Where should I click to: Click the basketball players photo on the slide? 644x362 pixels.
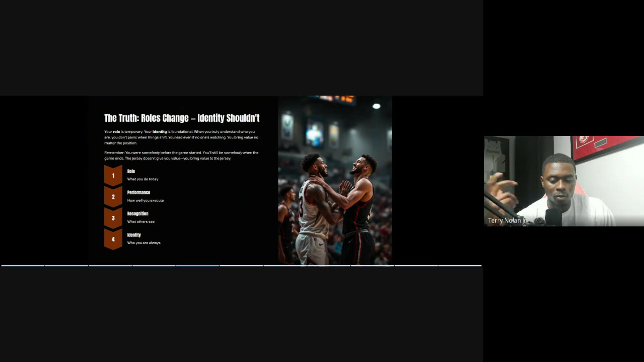(335, 180)
